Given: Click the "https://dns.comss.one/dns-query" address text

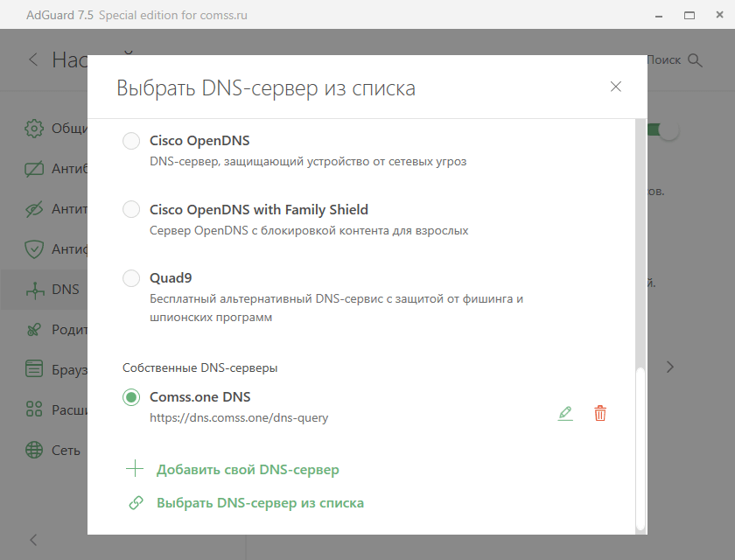Looking at the screenshot, I should click(239, 417).
